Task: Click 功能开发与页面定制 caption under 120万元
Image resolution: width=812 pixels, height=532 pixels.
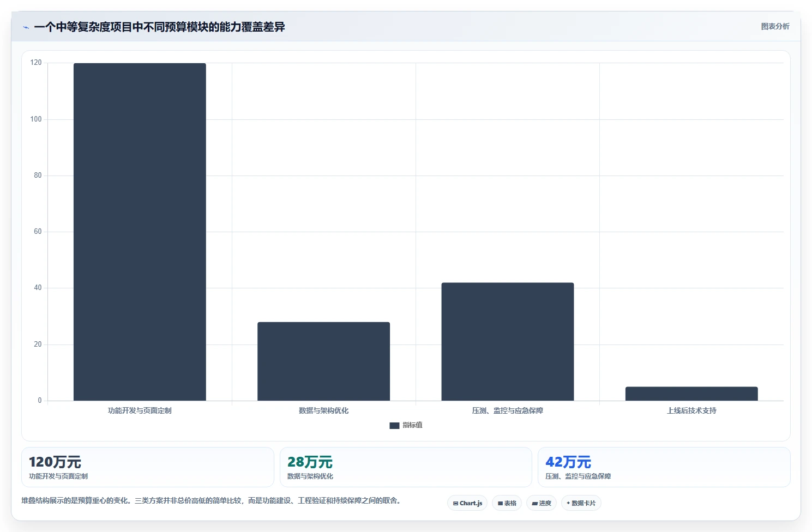Action: [x=58, y=476]
